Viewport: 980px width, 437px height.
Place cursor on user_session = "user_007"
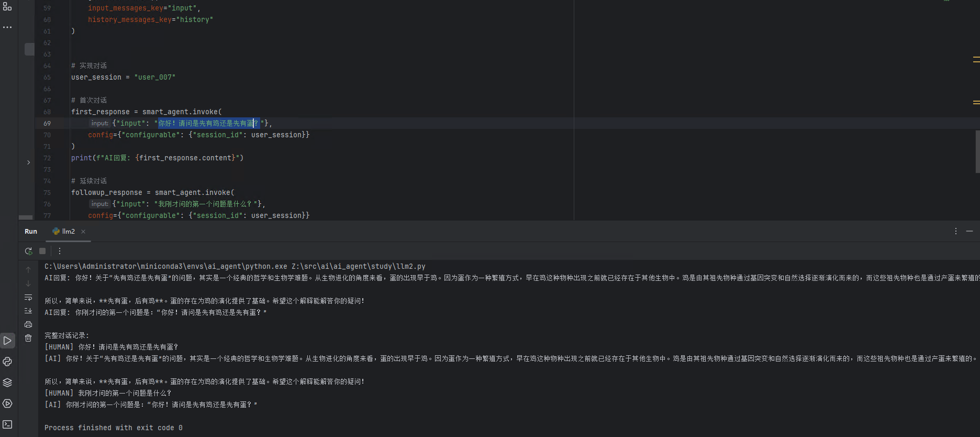click(x=124, y=78)
